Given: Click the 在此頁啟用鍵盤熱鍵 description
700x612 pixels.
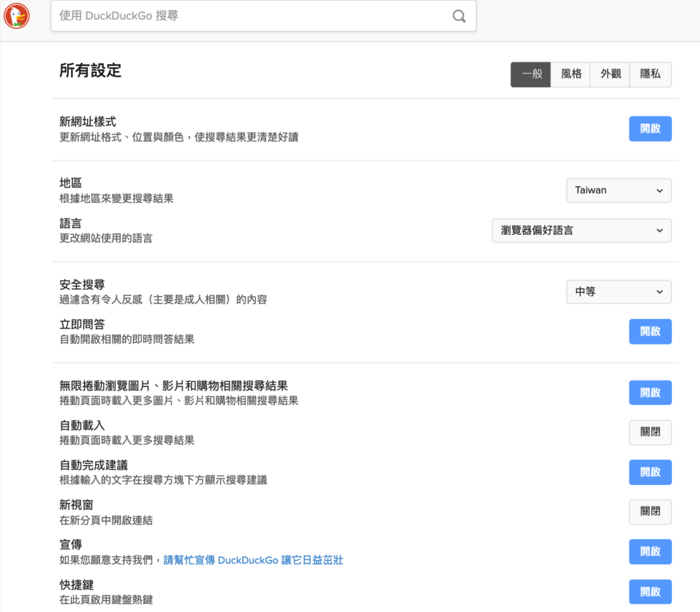Looking at the screenshot, I should coord(106,600).
